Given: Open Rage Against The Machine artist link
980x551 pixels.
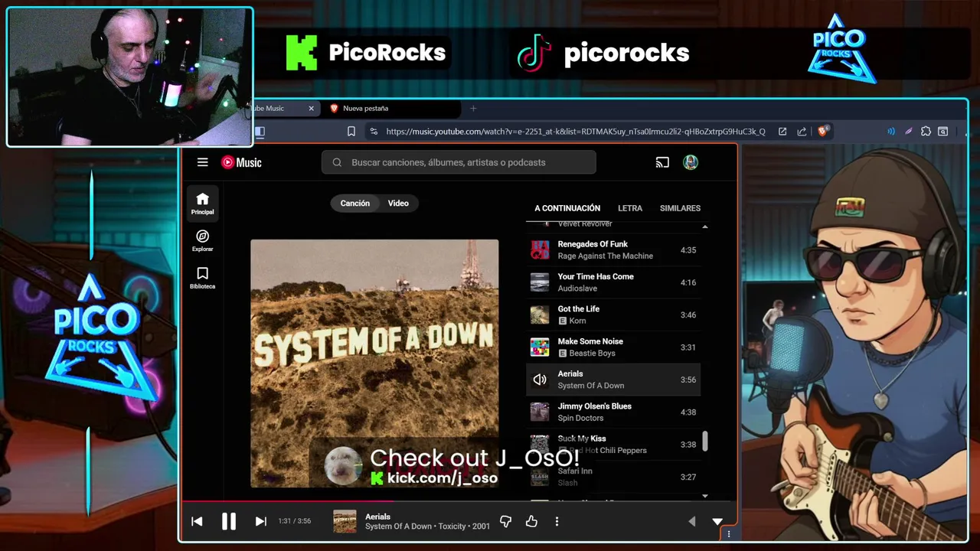Looking at the screenshot, I should pyautogui.click(x=605, y=256).
